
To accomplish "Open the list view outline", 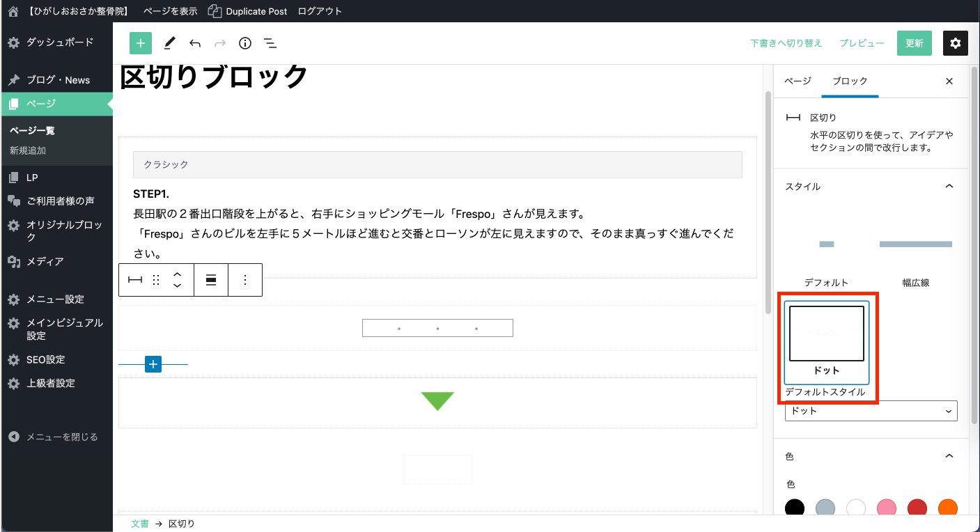I will point(270,43).
